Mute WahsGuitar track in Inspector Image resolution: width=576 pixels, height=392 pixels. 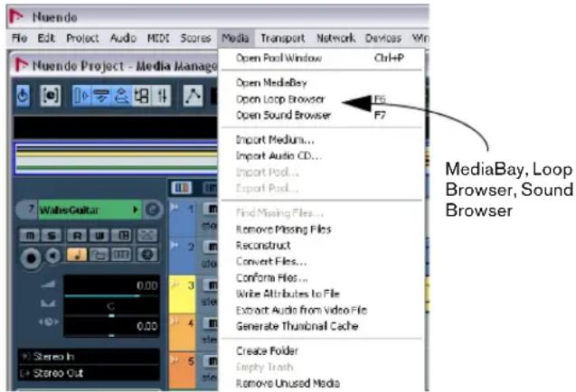(x=30, y=235)
